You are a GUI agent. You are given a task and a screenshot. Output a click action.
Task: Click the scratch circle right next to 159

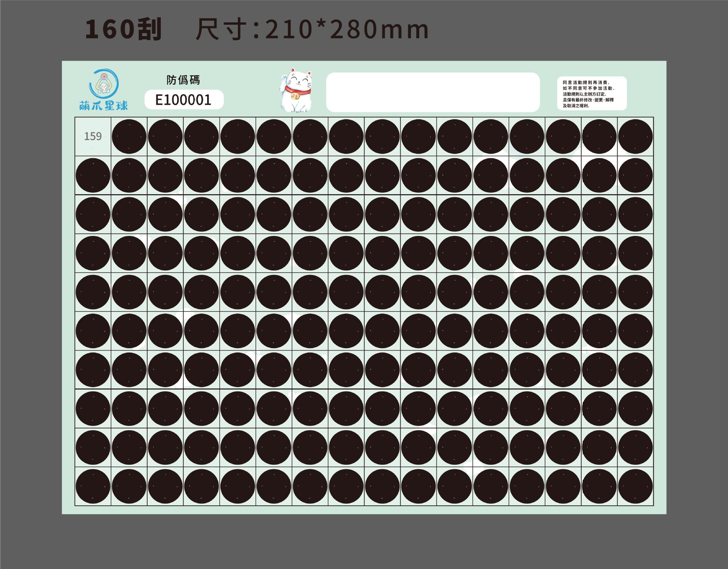point(129,137)
